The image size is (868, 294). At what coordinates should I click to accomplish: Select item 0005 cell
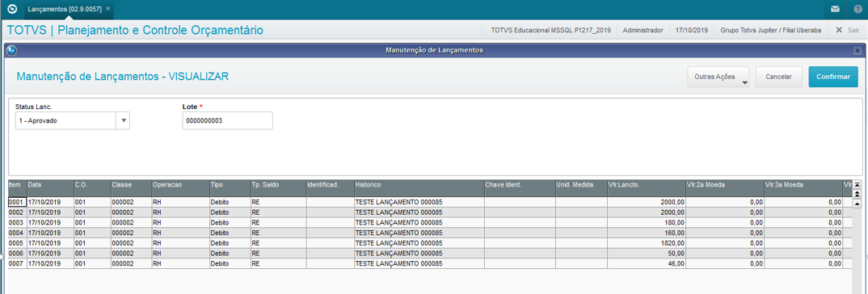click(17, 243)
